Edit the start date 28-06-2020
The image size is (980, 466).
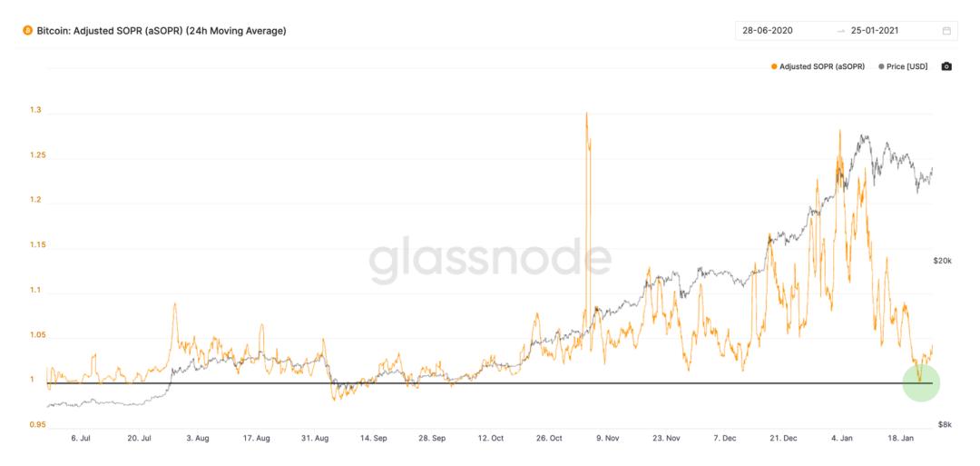pos(768,30)
